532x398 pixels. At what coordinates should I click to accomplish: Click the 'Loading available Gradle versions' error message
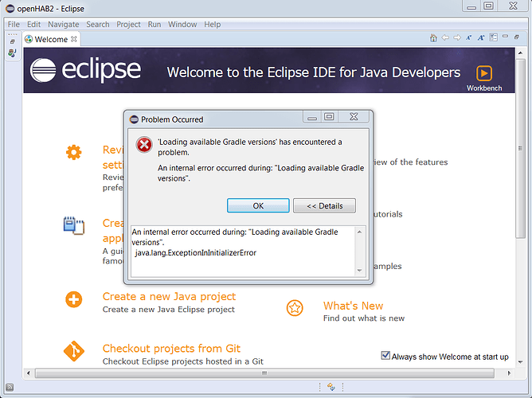(x=250, y=147)
